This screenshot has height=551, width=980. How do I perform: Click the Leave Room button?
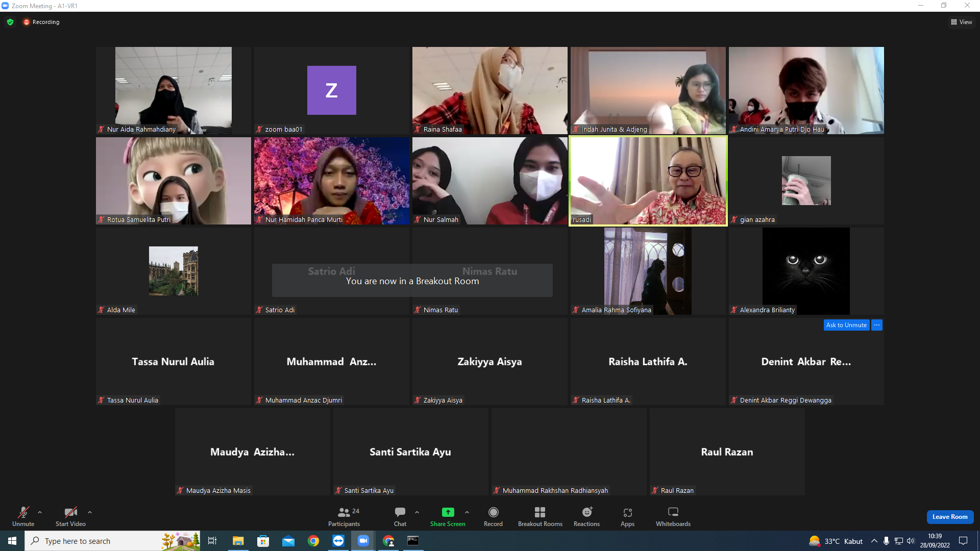pos(950,517)
